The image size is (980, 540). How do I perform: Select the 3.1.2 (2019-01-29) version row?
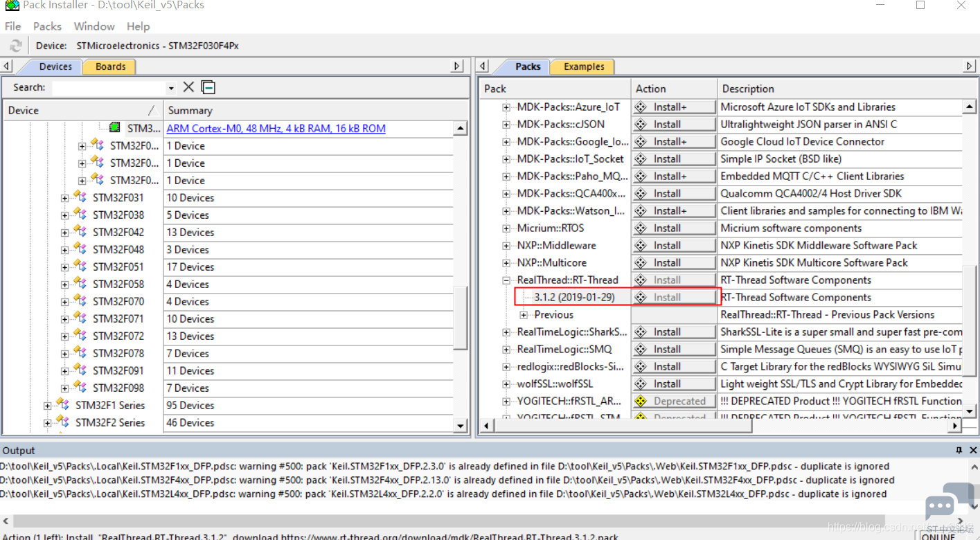click(x=574, y=298)
